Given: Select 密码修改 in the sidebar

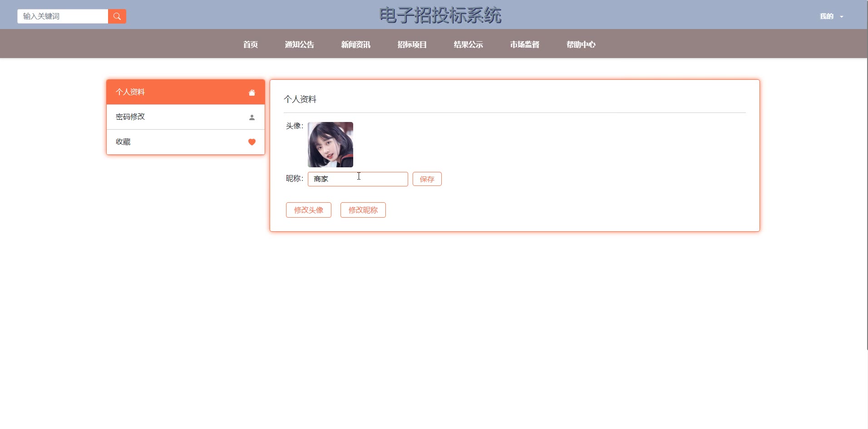Looking at the screenshot, I should point(186,117).
